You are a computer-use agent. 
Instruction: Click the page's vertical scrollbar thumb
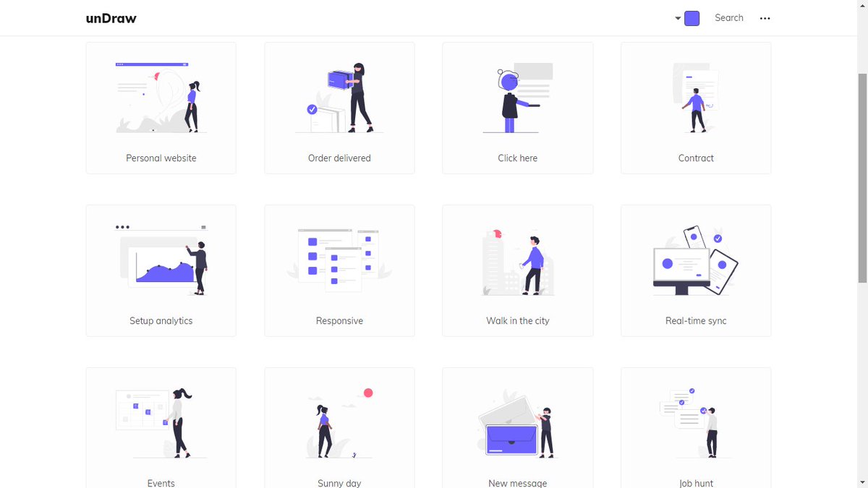click(862, 178)
